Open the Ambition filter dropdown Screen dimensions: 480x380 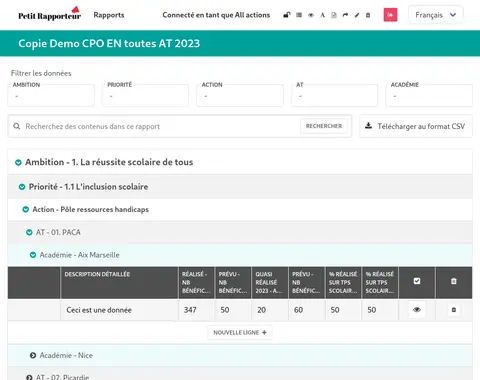point(51,95)
